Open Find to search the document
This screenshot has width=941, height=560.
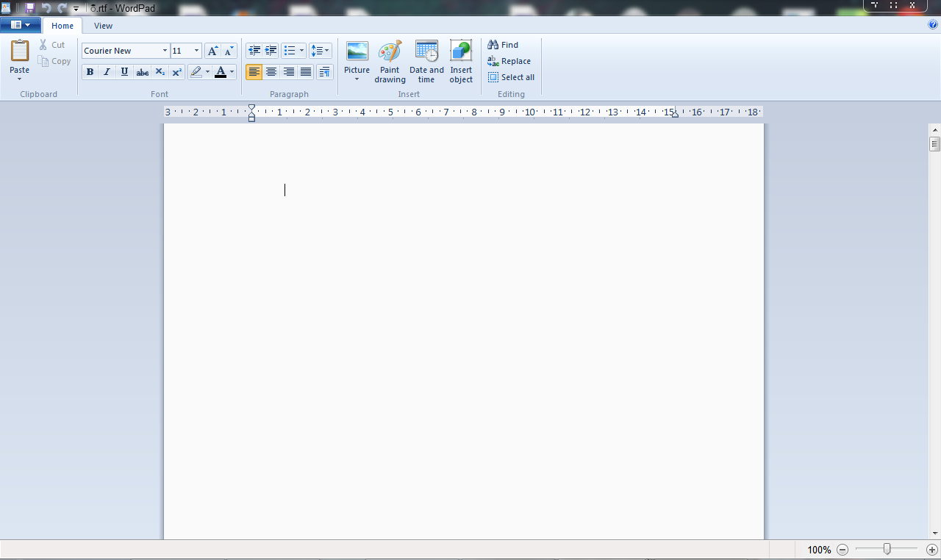504,45
